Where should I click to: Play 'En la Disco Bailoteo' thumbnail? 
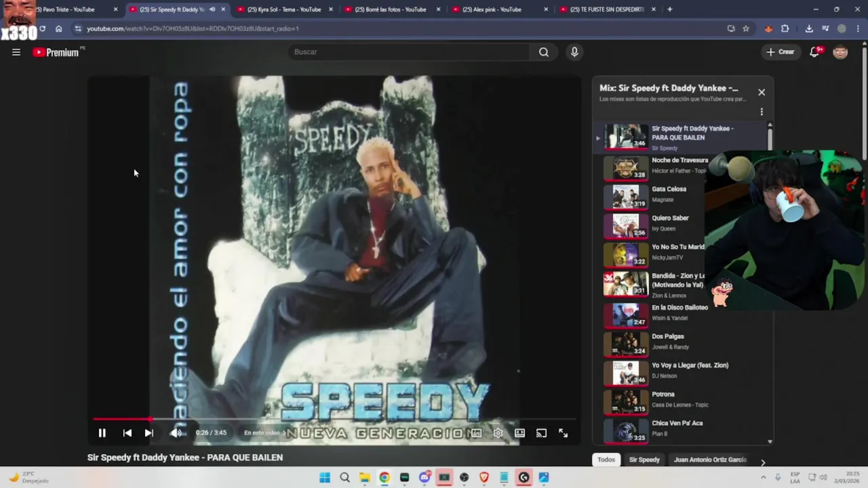coord(626,314)
